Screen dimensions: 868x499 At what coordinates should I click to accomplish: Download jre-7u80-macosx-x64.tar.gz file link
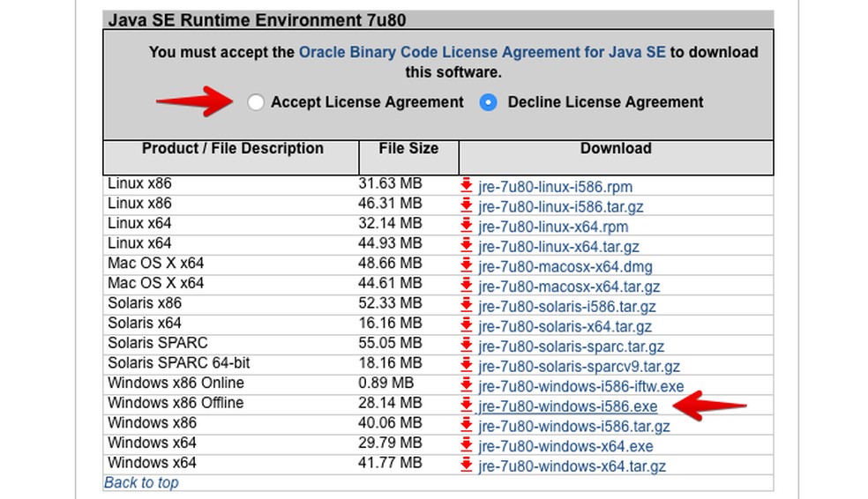coord(569,287)
